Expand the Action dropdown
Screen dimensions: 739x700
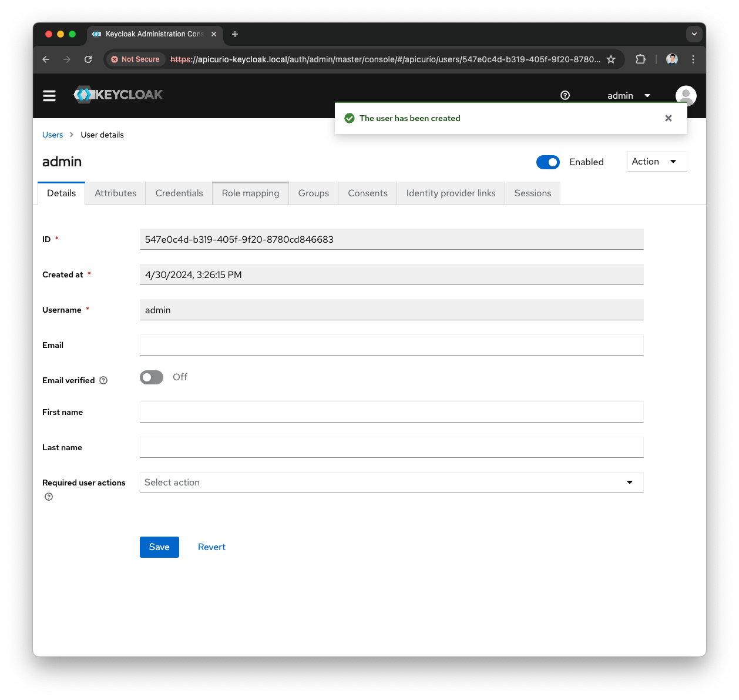pyautogui.click(x=656, y=162)
